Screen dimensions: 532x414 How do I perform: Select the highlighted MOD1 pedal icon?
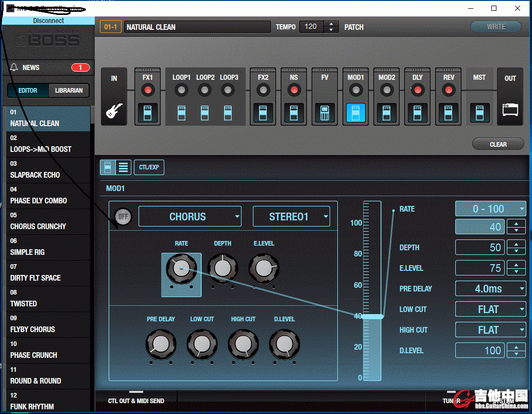(x=355, y=113)
